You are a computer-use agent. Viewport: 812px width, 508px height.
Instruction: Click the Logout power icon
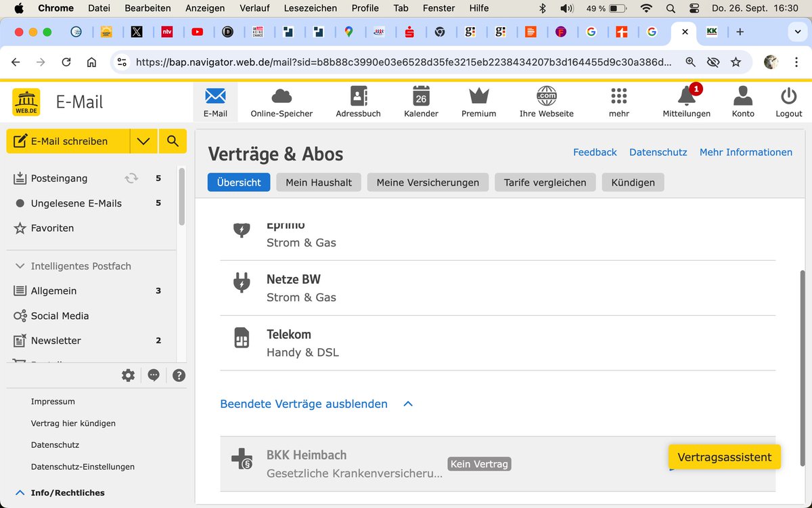pyautogui.click(x=788, y=102)
